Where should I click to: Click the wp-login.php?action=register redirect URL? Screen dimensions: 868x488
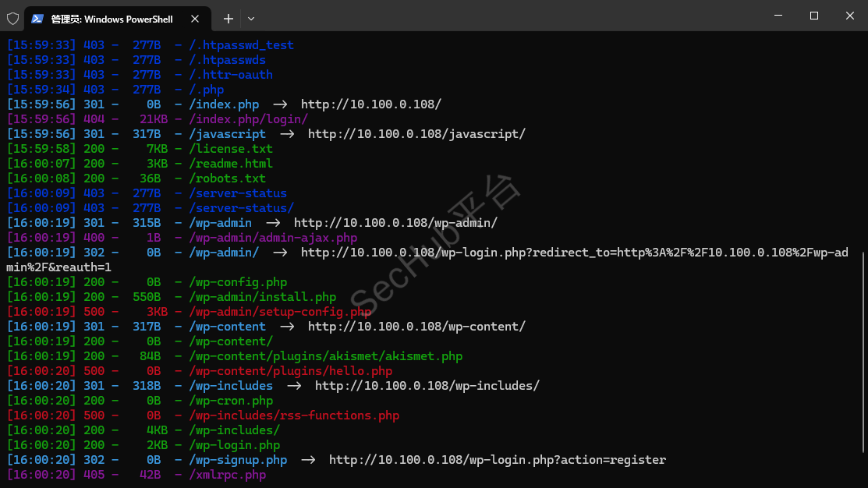497,460
